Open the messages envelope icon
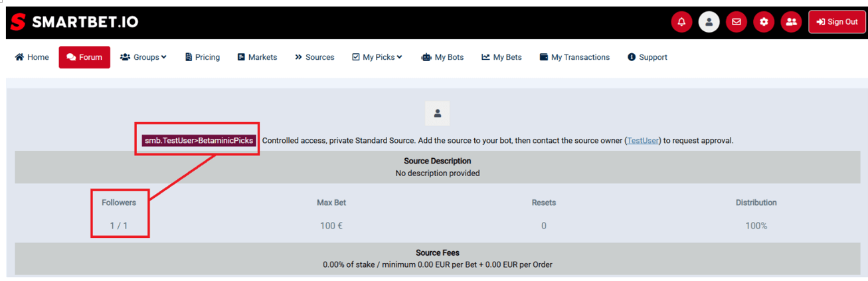This screenshot has width=868, height=281. pyautogui.click(x=737, y=22)
